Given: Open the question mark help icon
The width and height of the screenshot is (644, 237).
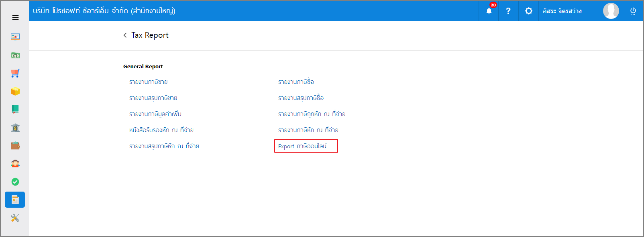Looking at the screenshot, I should (x=508, y=11).
